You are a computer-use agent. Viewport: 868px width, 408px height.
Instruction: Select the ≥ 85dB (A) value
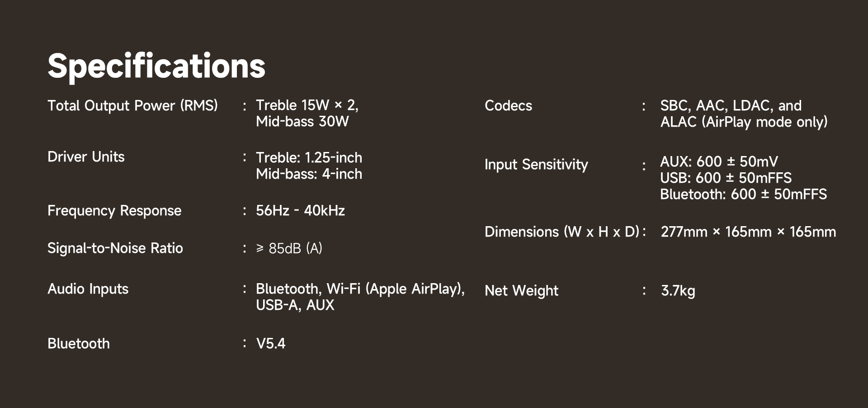tap(289, 248)
